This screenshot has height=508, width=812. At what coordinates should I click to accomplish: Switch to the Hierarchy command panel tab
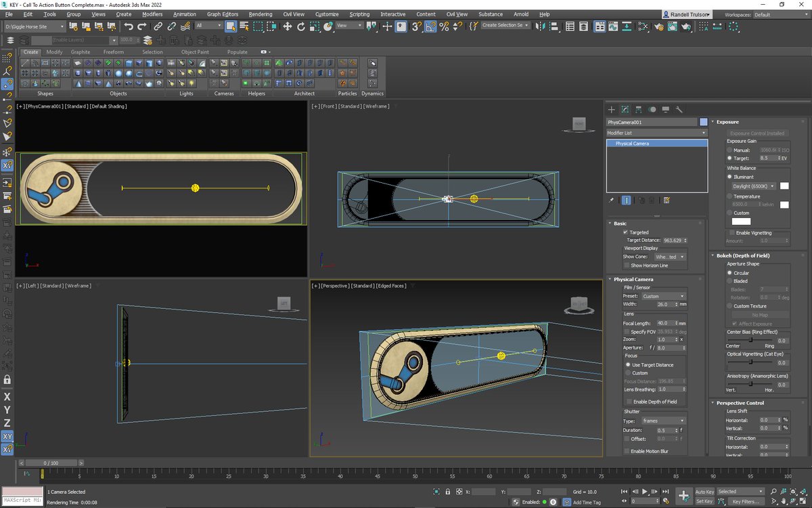(639, 109)
